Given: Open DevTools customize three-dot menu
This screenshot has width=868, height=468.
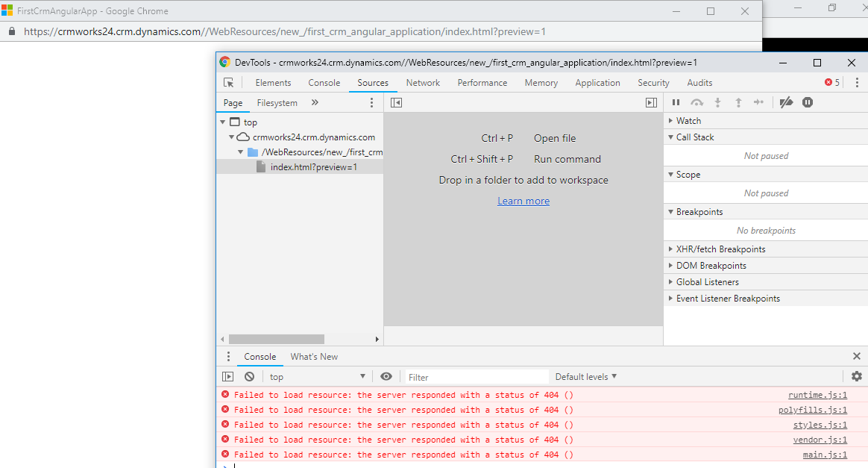Looking at the screenshot, I should coord(857,83).
